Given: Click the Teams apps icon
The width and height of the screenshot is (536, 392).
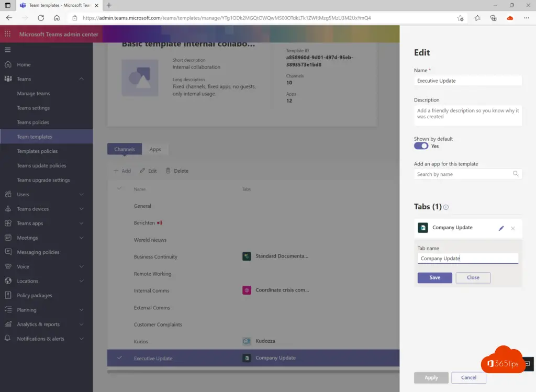Looking at the screenshot, I should click(8, 223).
